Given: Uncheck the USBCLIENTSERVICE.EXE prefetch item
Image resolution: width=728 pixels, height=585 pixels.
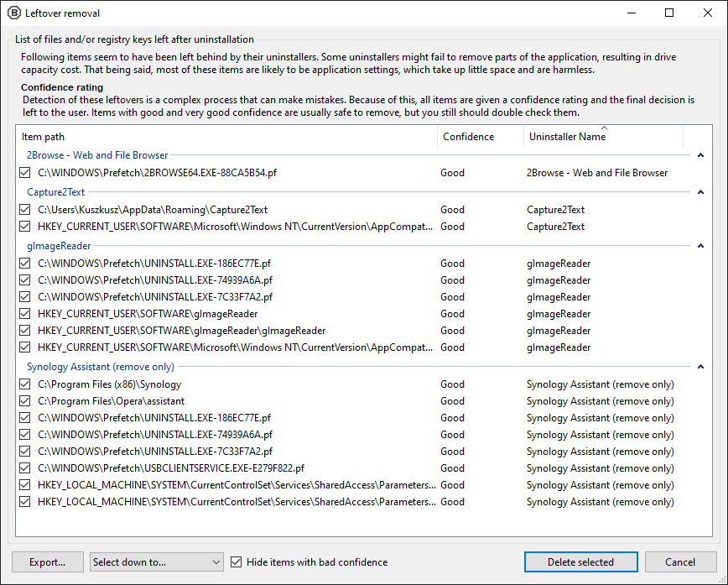Looking at the screenshot, I should pyautogui.click(x=25, y=468).
